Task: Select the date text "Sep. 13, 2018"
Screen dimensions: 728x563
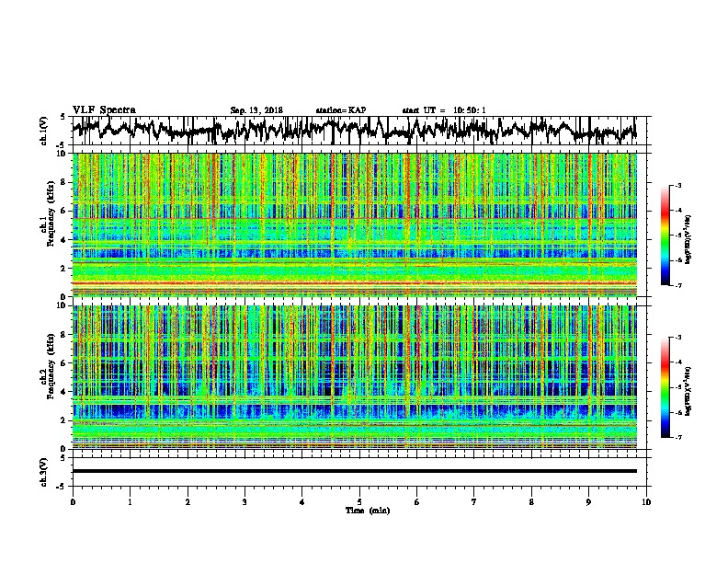Action: pos(256,110)
